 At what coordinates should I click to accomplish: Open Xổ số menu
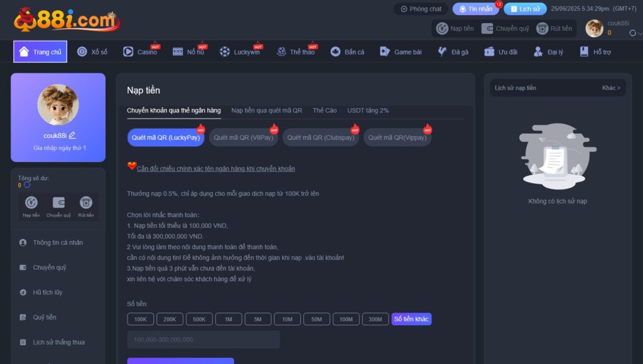coord(92,52)
